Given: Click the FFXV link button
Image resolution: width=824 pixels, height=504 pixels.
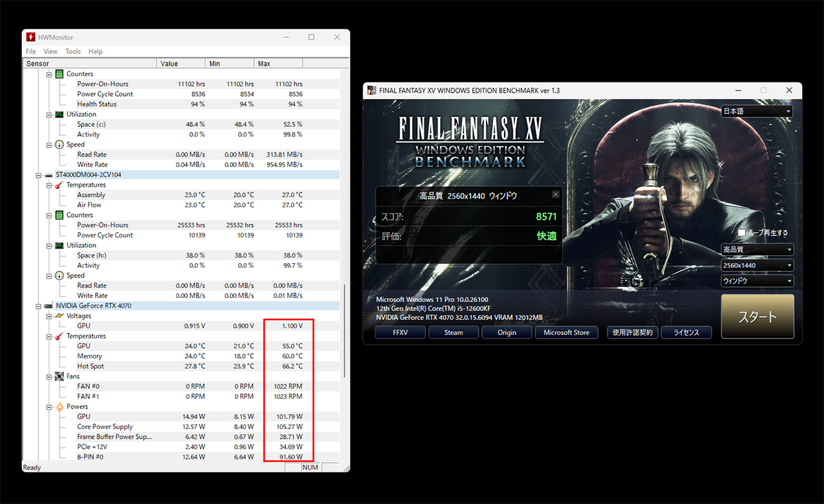Looking at the screenshot, I should click(400, 332).
